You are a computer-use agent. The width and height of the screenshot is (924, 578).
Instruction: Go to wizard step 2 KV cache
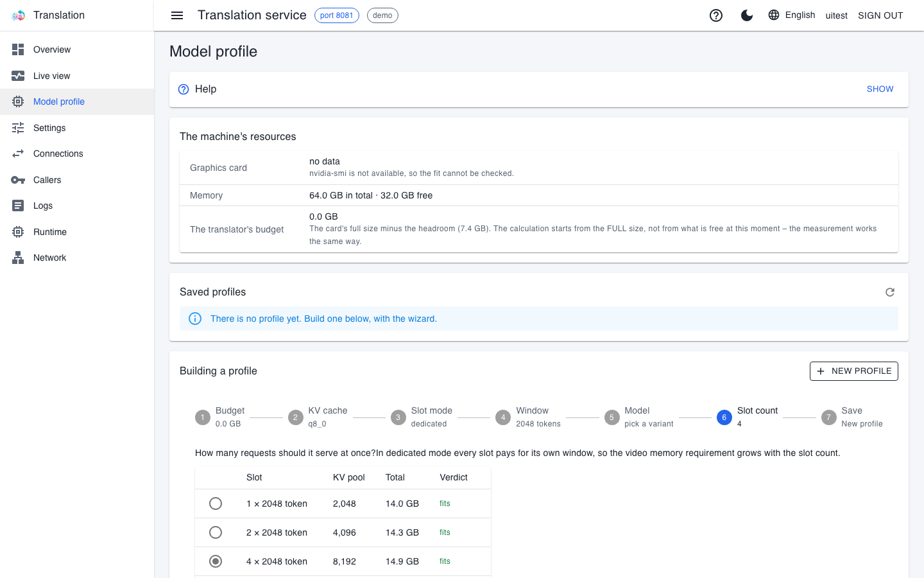tap(318, 417)
